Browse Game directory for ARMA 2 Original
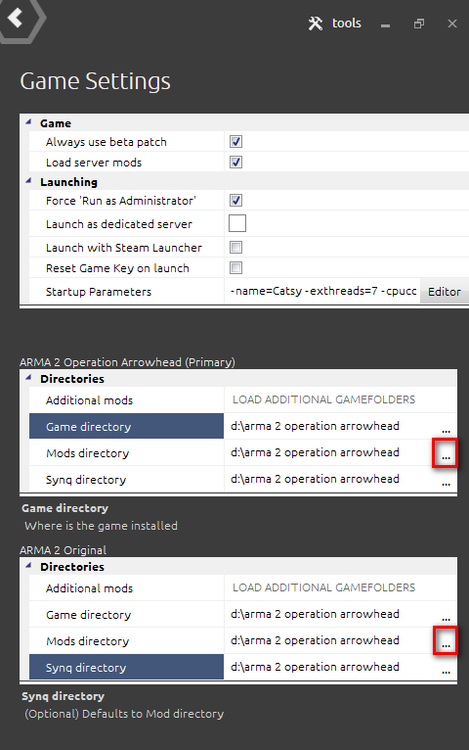The width and height of the screenshot is (469, 750). (446, 615)
